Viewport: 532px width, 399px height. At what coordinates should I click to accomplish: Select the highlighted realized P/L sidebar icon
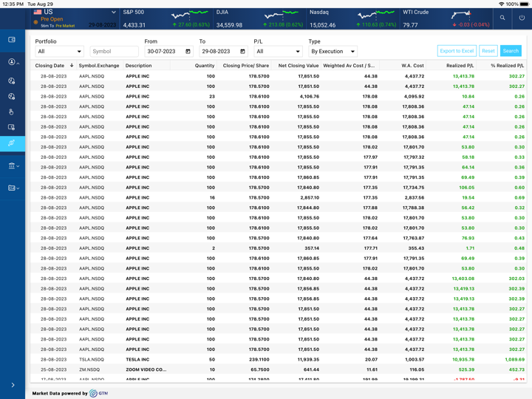[x=12, y=143]
